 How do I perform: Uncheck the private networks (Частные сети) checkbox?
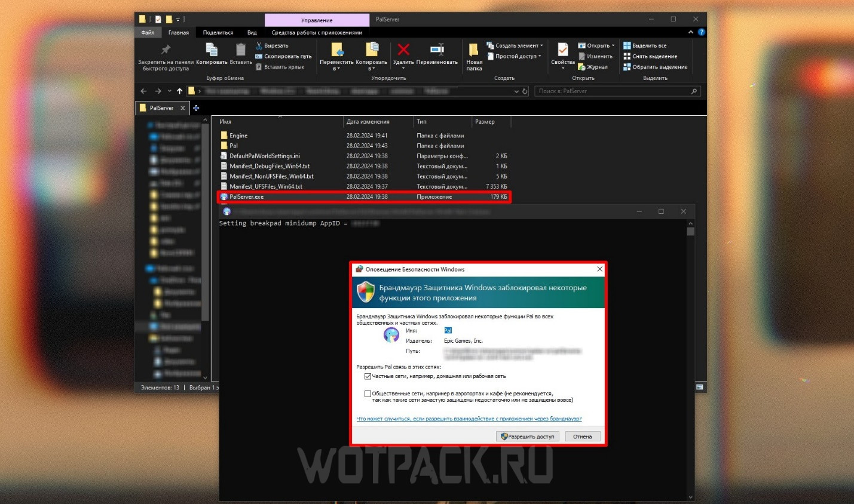[368, 376]
